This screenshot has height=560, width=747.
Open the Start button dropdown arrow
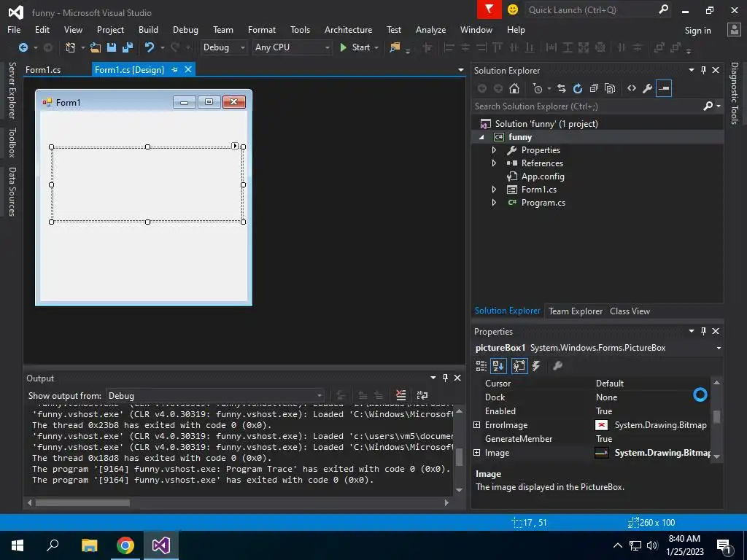376,47
